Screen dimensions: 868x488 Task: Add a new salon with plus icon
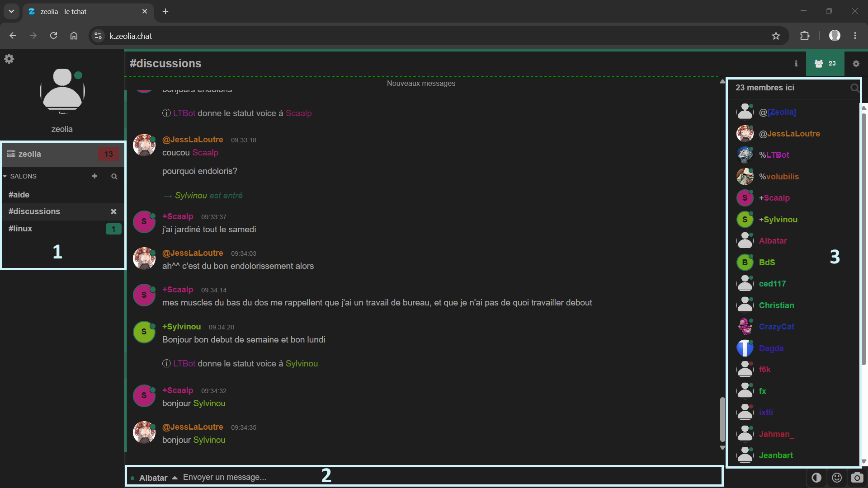click(x=94, y=176)
